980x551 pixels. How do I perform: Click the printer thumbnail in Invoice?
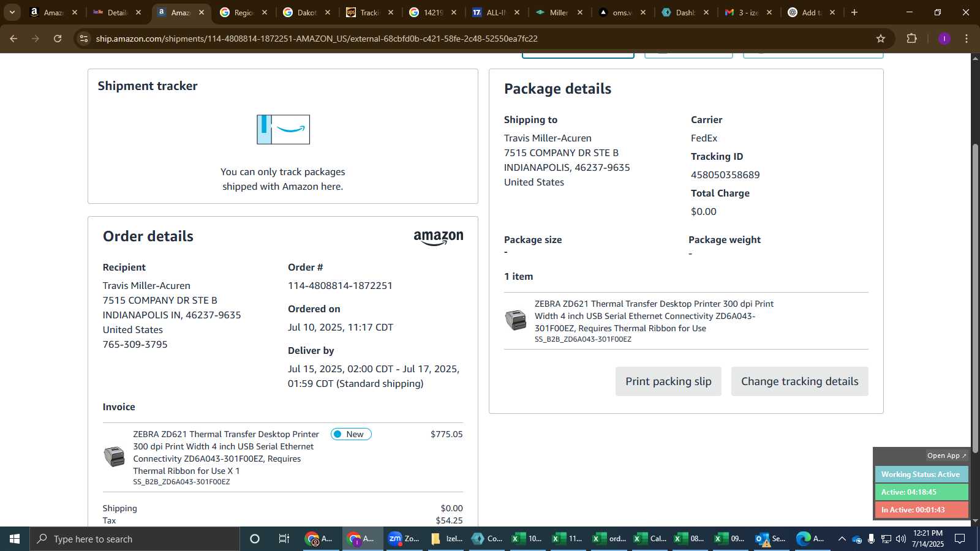tap(115, 457)
